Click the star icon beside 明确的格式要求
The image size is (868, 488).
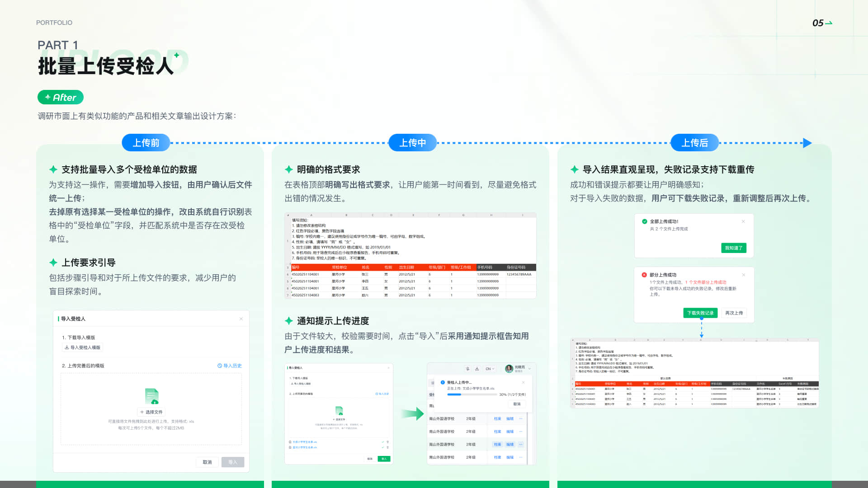pos(289,169)
